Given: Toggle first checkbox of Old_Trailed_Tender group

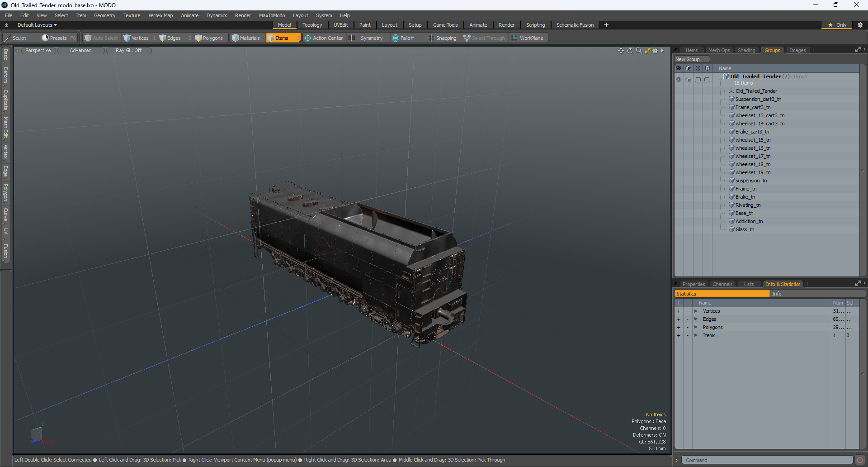Looking at the screenshot, I should [698, 80].
